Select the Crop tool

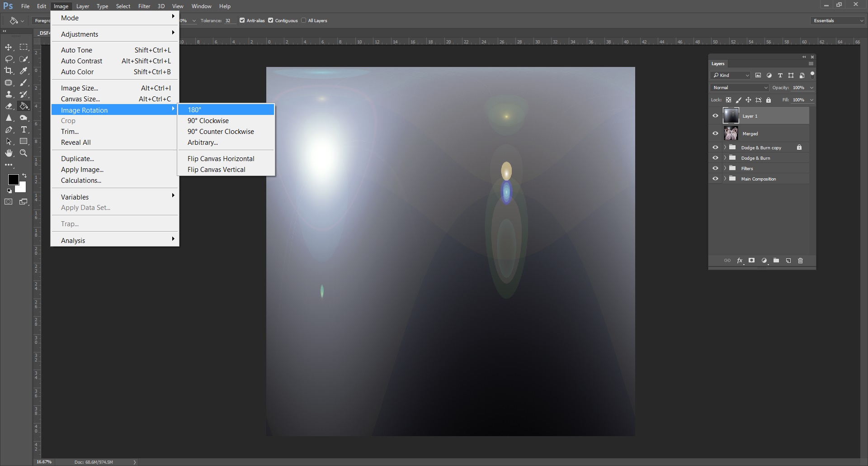pos(8,71)
